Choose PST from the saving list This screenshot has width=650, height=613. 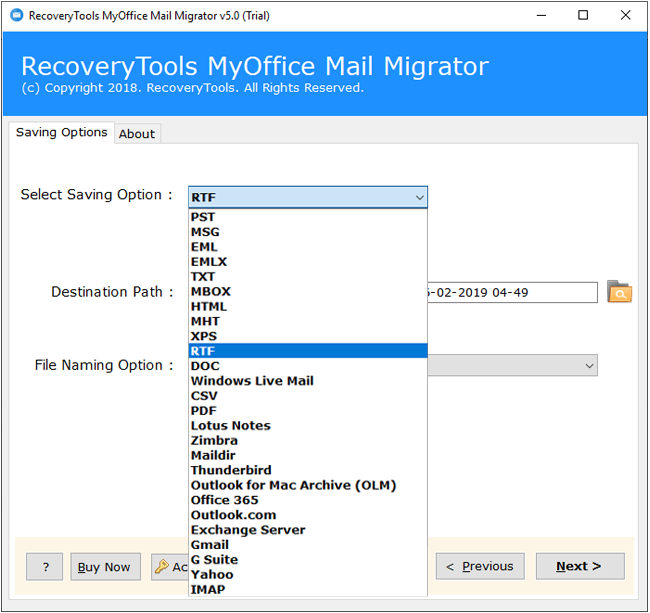(x=308, y=217)
